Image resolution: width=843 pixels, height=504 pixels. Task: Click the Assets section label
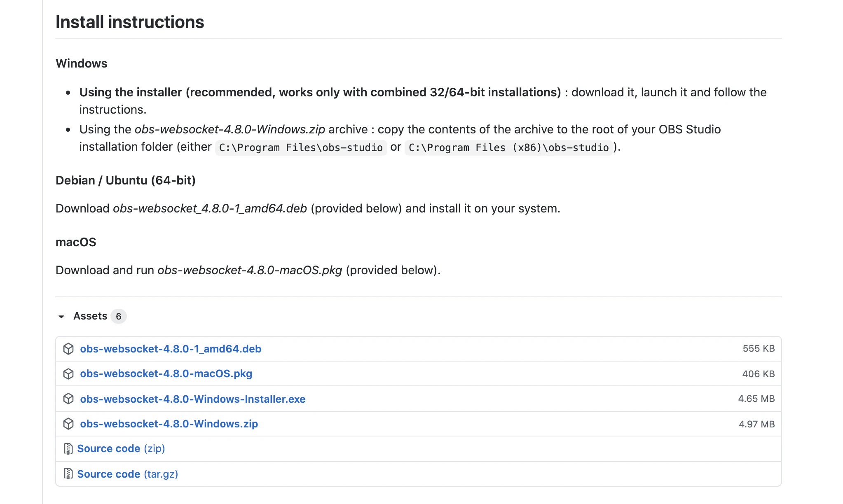[90, 316]
